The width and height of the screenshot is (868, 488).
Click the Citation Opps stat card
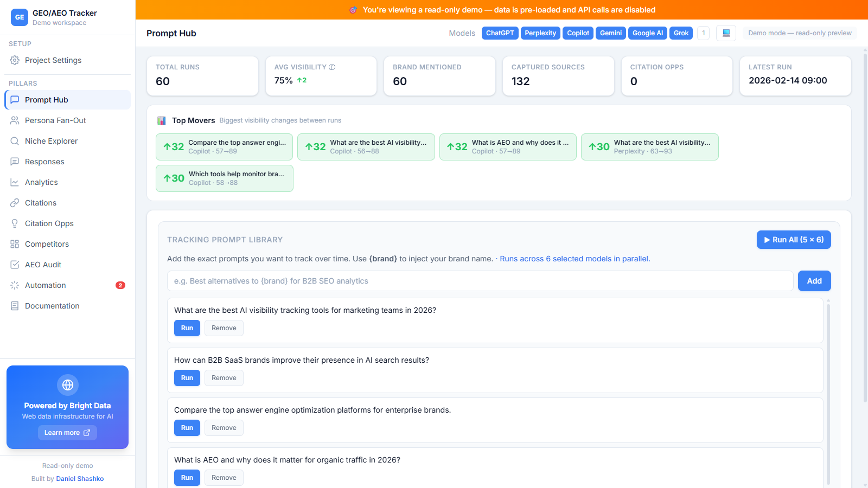[x=677, y=76]
